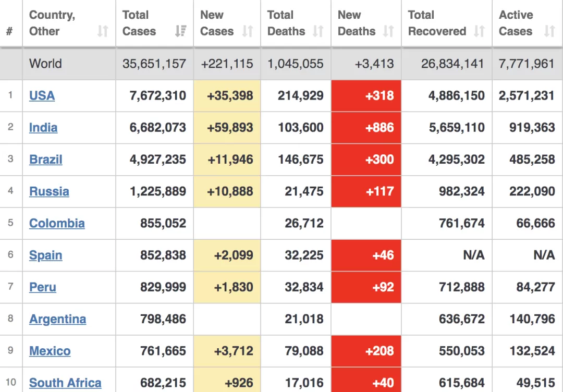563x392 pixels.
Task: Click the # rank column header
Action: pos(9,32)
